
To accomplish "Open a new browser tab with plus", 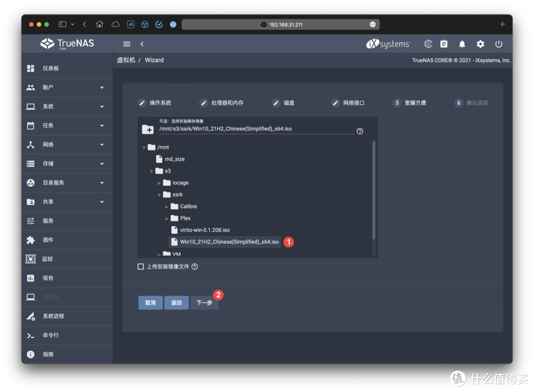I will [502, 24].
